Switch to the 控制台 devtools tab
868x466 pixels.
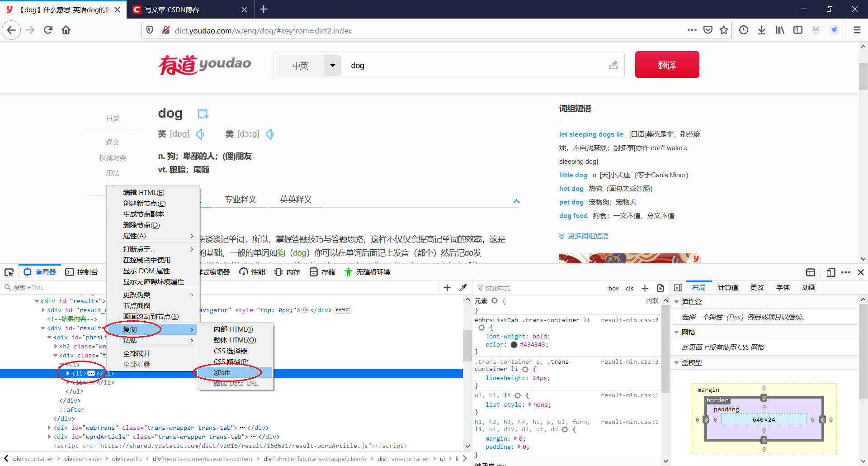coord(81,272)
